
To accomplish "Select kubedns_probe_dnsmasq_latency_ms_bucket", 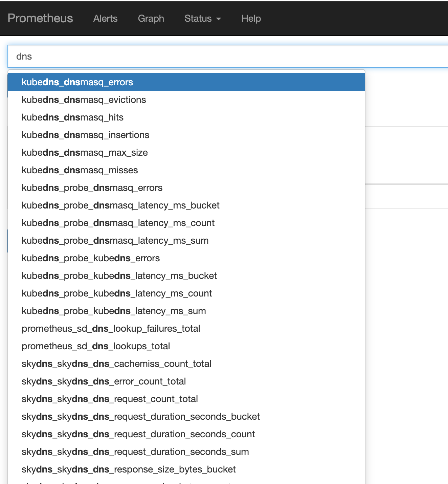I will pyautogui.click(x=186, y=205).
